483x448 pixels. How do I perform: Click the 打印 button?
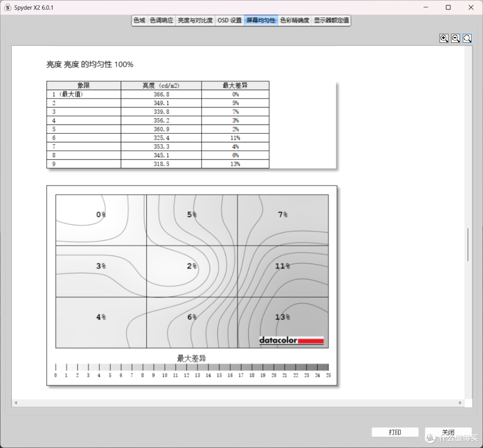click(395, 432)
